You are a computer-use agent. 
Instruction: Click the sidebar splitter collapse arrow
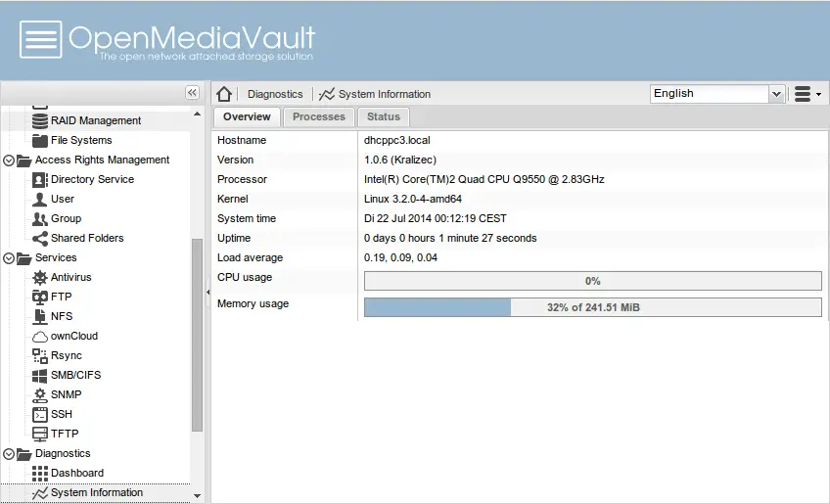(x=208, y=292)
